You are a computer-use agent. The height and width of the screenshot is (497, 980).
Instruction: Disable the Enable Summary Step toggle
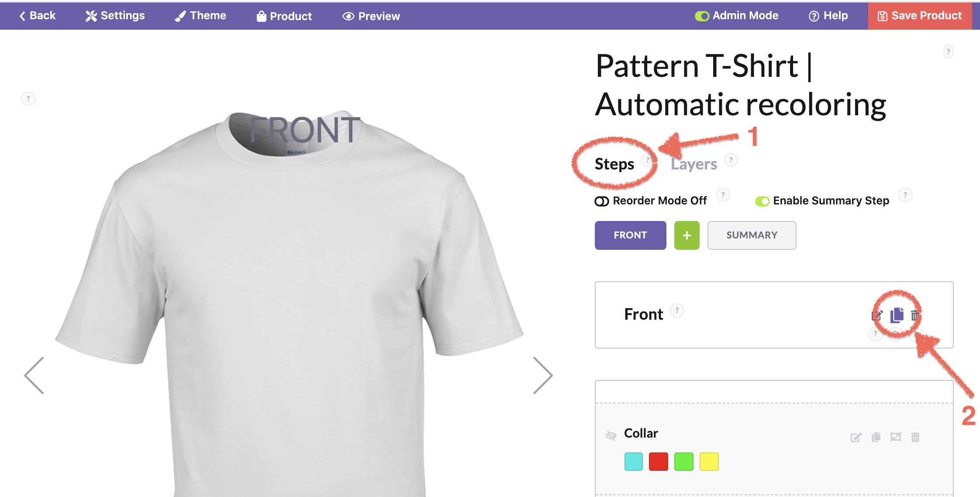point(762,201)
